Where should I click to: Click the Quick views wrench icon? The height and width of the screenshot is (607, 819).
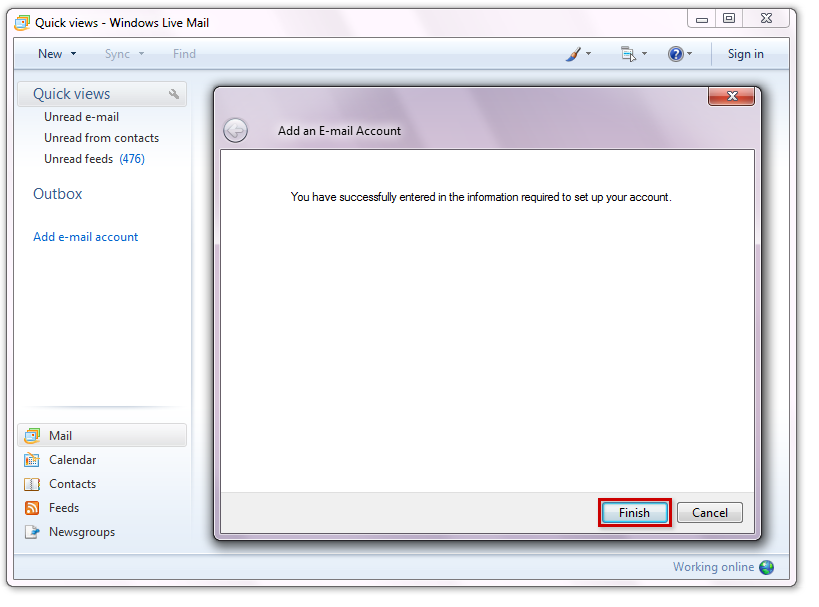(174, 94)
